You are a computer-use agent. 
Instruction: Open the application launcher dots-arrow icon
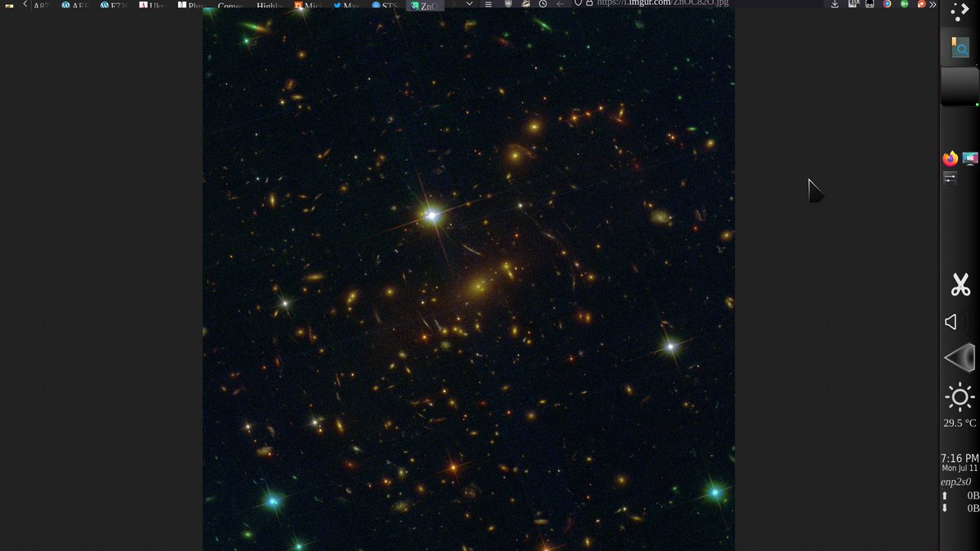coord(960,11)
